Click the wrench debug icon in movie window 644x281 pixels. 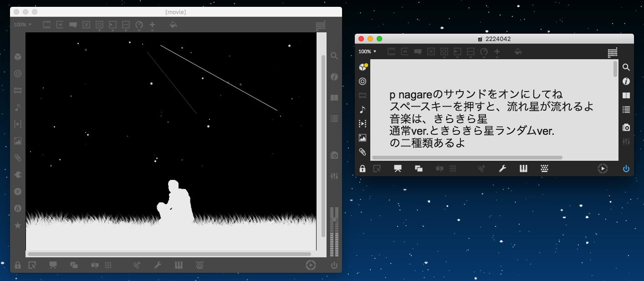click(158, 265)
